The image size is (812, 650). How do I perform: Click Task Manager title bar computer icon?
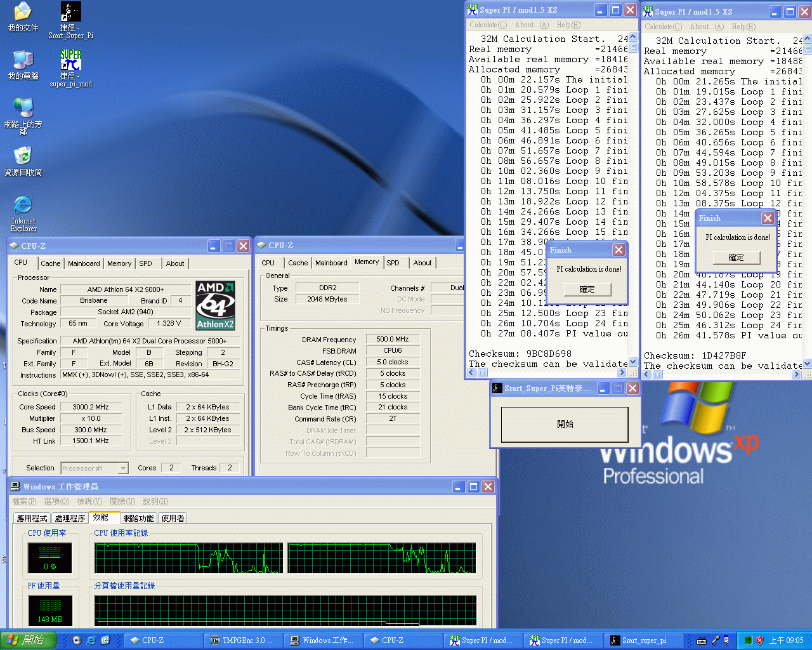15,486
